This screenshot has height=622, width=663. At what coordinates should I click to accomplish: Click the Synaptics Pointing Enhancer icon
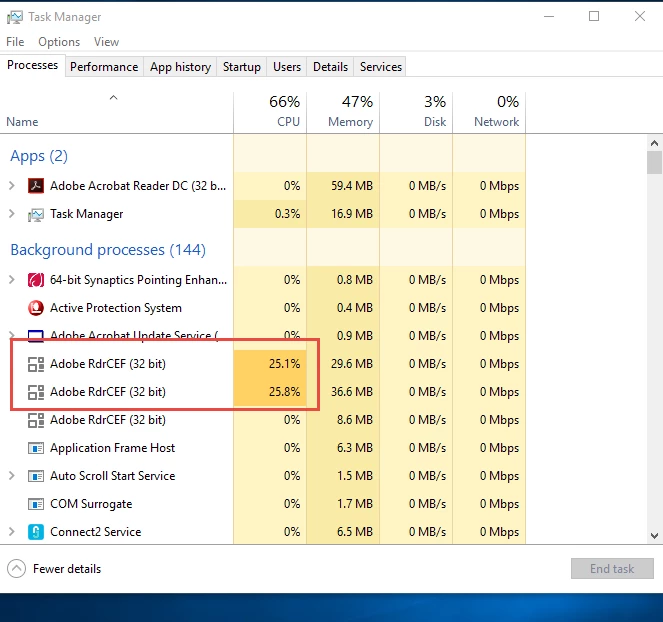click(36, 280)
